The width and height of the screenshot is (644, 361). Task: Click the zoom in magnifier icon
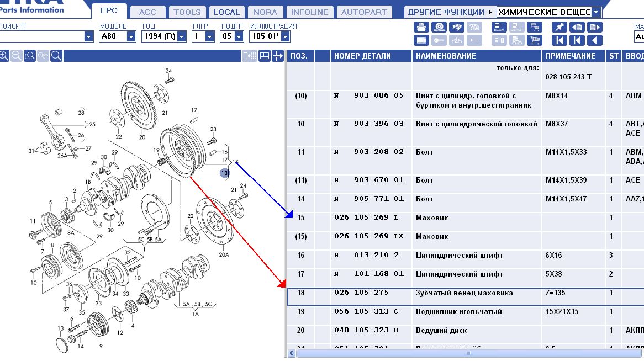point(4,55)
